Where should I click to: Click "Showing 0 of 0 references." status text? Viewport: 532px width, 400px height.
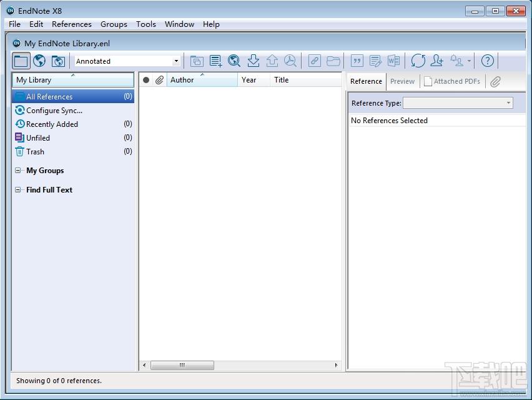point(59,381)
